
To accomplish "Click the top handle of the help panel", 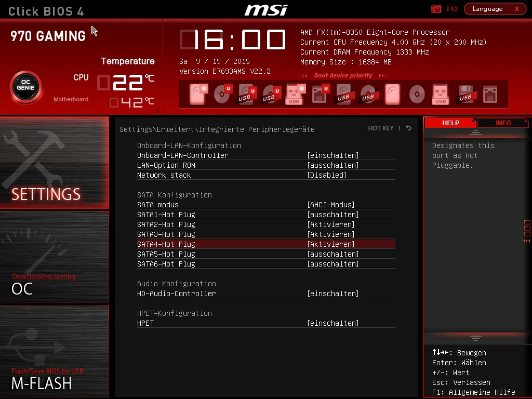I will pos(476,132).
